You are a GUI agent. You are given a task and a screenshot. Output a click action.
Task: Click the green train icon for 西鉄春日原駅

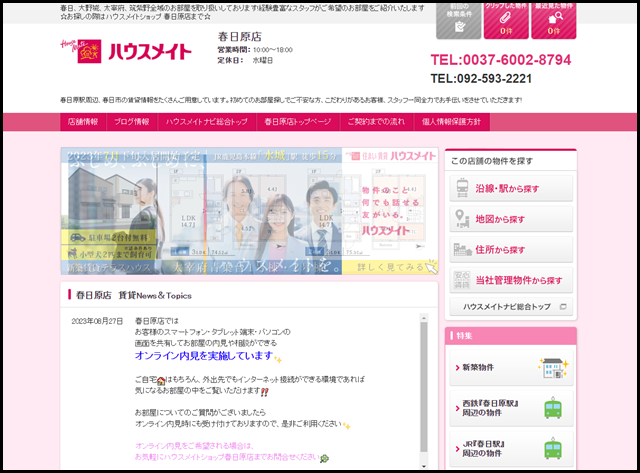[553, 408]
